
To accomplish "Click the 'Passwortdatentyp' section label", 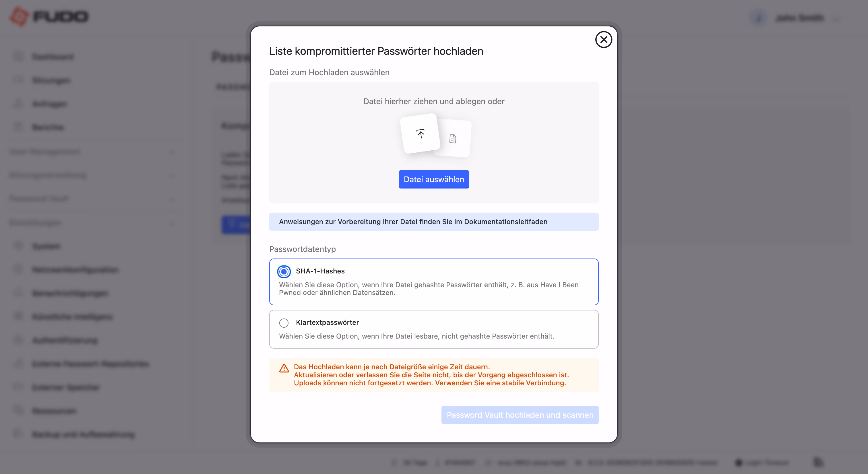I will click(x=302, y=249).
